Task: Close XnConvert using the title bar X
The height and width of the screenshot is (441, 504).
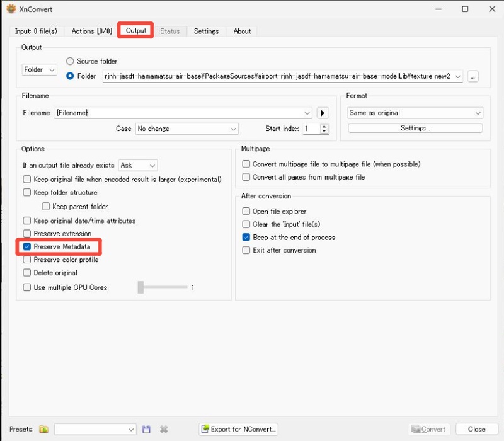Action: click(492, 9)
